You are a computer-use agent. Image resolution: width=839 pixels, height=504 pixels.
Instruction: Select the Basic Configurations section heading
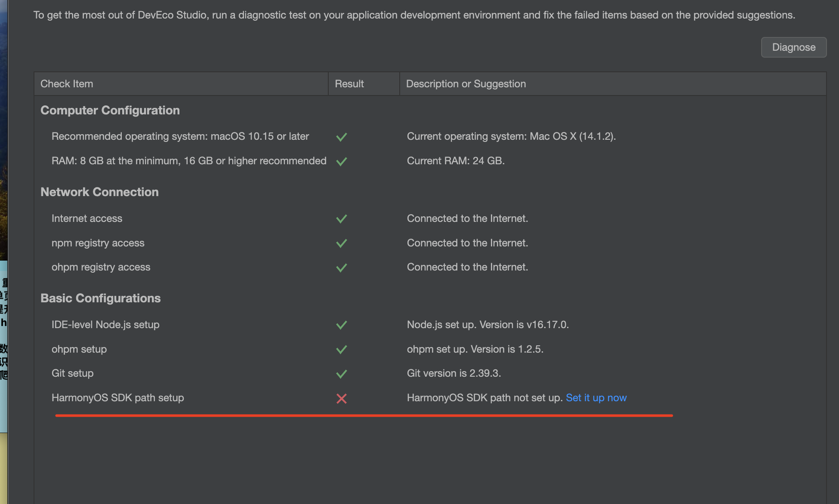[x=100, y=298]
